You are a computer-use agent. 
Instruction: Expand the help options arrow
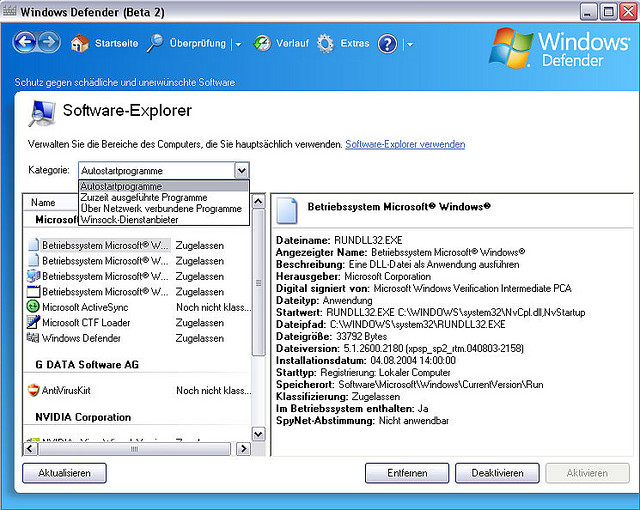coord(410,44)
